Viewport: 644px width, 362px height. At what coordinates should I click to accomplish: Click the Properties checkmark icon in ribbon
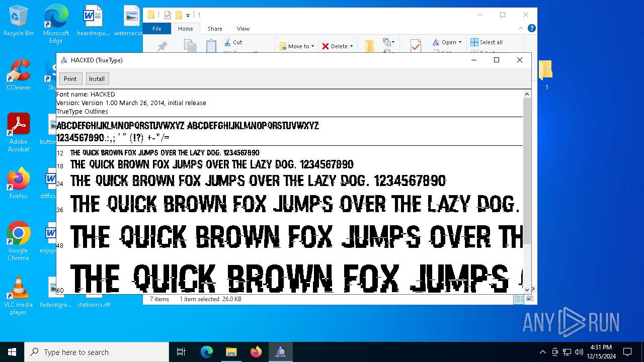click(x=416, y=46)
